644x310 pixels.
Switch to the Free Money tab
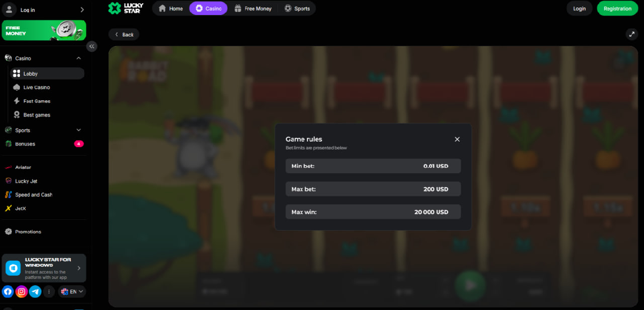coord(253,9)
